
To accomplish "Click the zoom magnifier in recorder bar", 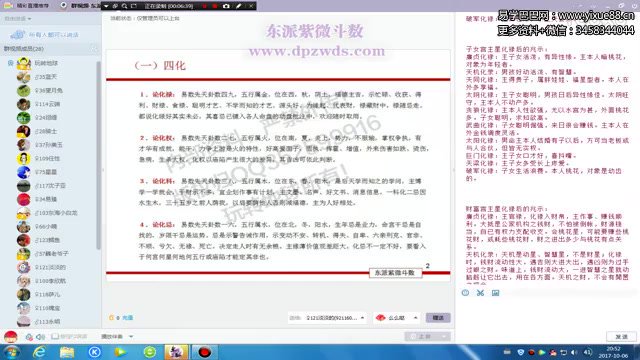I will [x=124, y=6].
